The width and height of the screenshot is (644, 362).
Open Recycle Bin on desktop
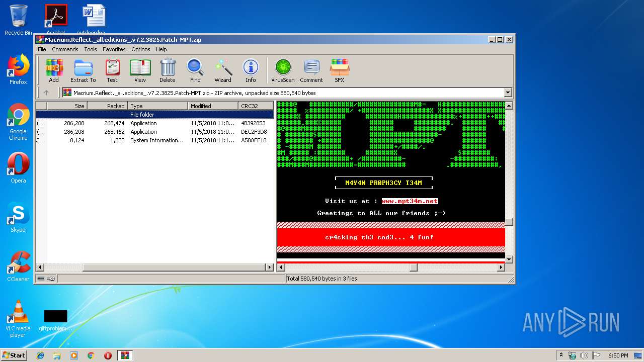point(18,20)
